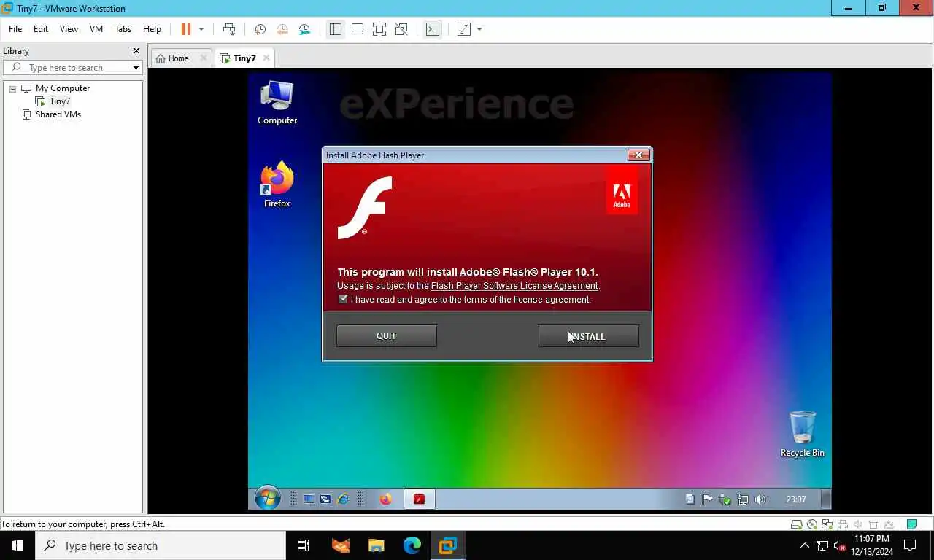Click the stretch guest display icon
This screenshot has width=934, height=560.
[464, 29]
